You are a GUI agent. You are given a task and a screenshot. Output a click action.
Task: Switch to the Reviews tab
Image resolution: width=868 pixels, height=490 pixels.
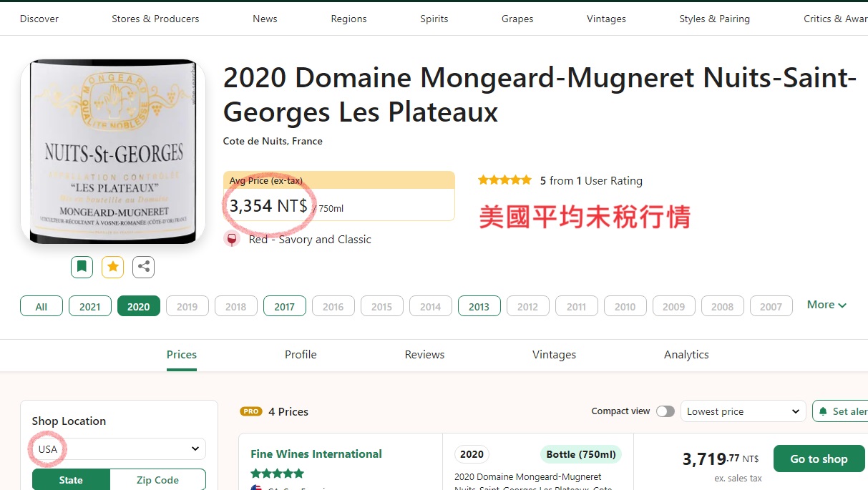(424, 355)
